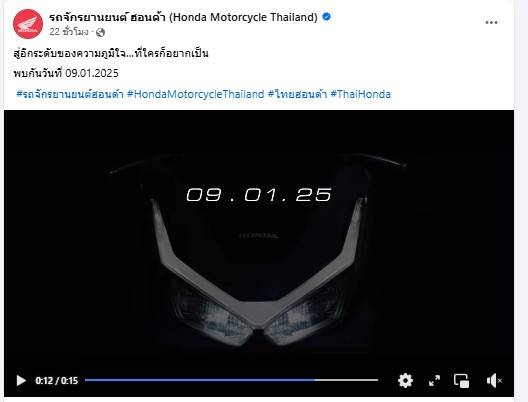Click the video frame showing 09.01.25
The width and height of the screenshot is (528, 402).
(259, 236)
